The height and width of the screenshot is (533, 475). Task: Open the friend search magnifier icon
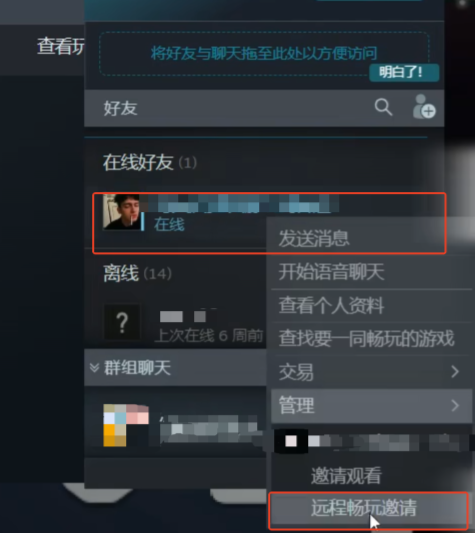pyautogui.click(x=383, y=108)
